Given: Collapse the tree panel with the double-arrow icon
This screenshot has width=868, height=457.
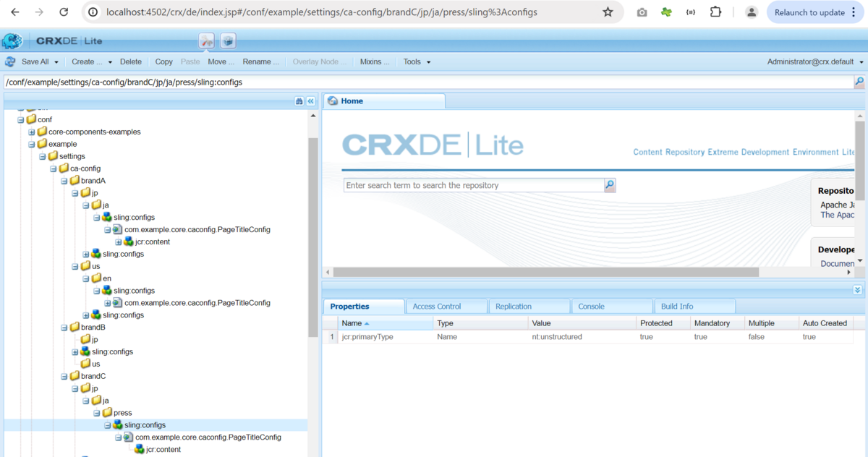Looking at the screenshot, I should click(311, 101).
